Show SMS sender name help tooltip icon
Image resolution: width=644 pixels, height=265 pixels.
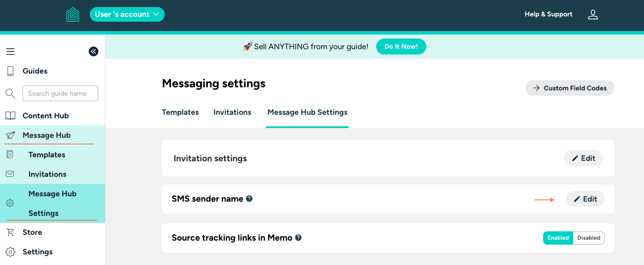click(249, 199)
